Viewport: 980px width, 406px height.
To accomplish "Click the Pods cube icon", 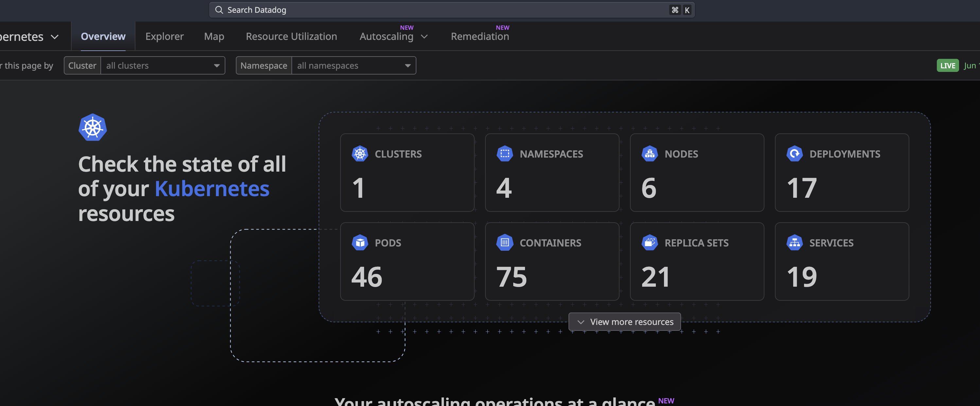I will pyautogui.click(x=359, y=243).
